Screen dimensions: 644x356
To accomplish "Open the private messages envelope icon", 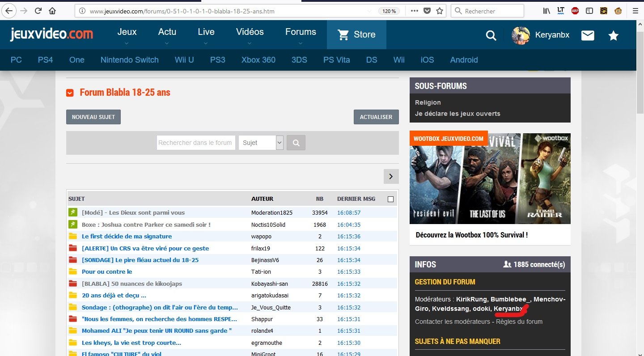I will [x=588, y=35].
